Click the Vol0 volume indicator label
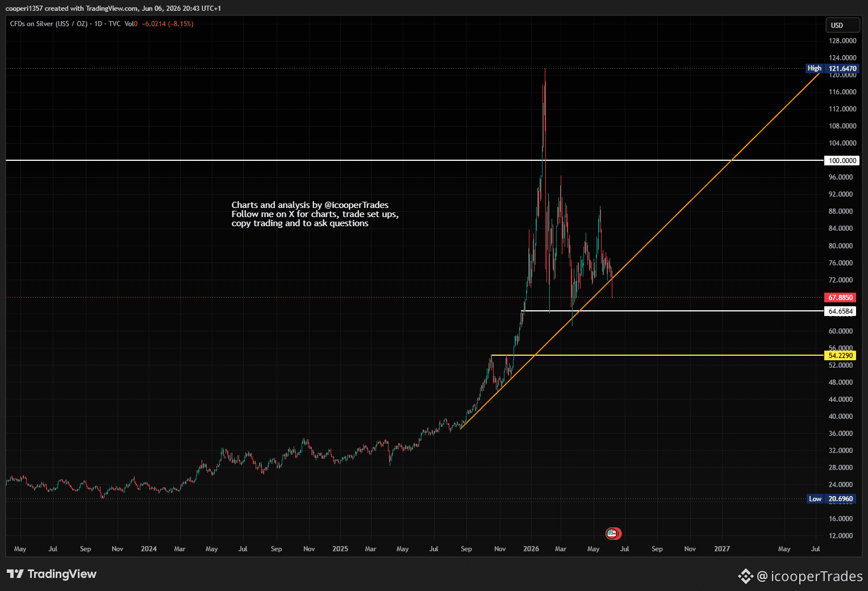Viewport: 868px width, 591px height. click(131, 24)
